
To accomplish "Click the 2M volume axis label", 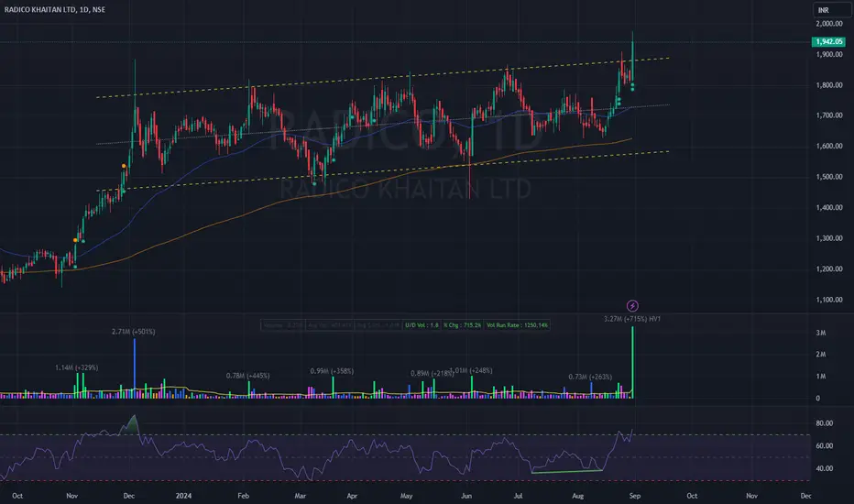I will pos(820,355).
